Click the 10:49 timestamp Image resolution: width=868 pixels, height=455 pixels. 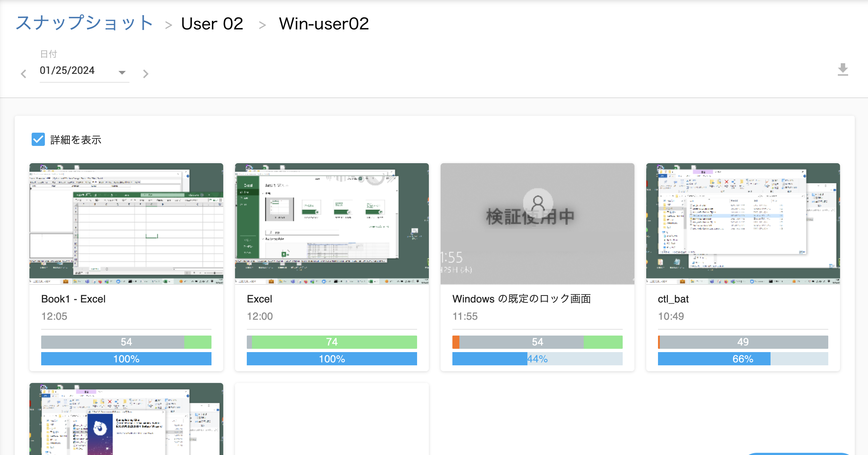pyautogui.click(x=671, y=316)
